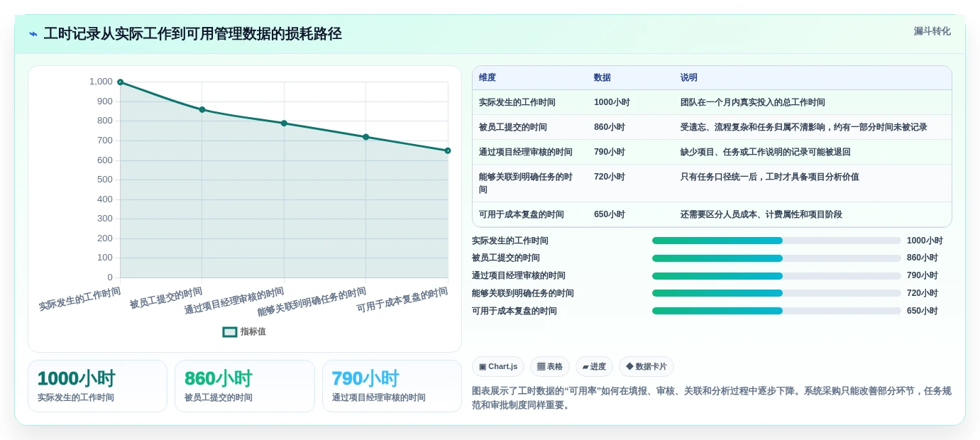The height and width of the screenshot is (440, 980).
Task: Click the 1000小时 cell in the table
Action: (x=612, y=102)
